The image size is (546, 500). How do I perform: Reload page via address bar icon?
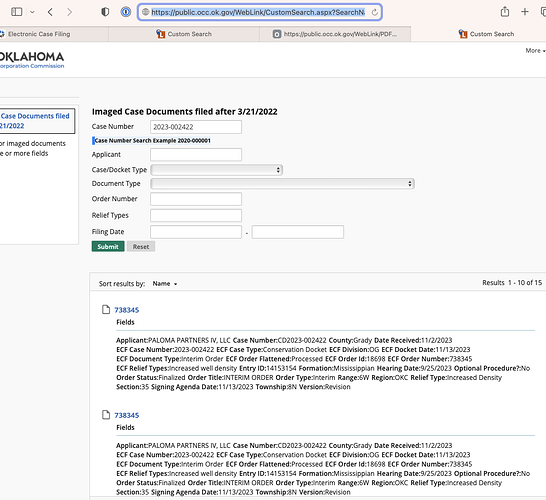point(375,13)
